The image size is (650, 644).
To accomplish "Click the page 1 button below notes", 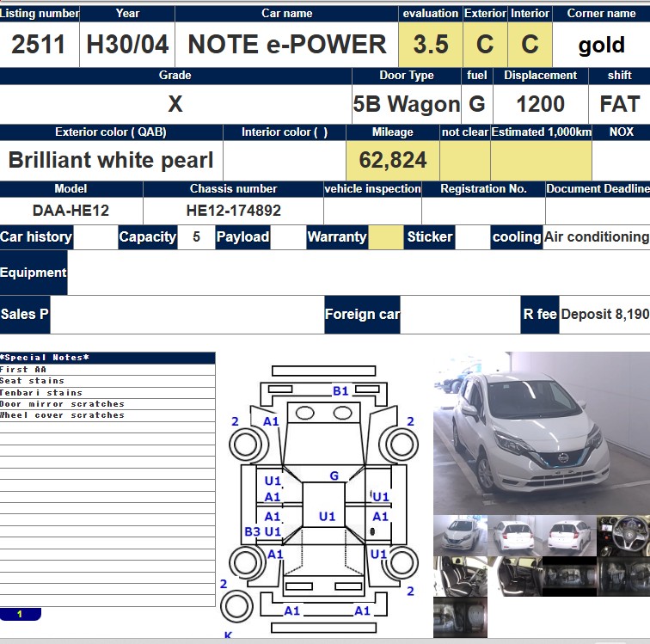I will coord(20,614).
